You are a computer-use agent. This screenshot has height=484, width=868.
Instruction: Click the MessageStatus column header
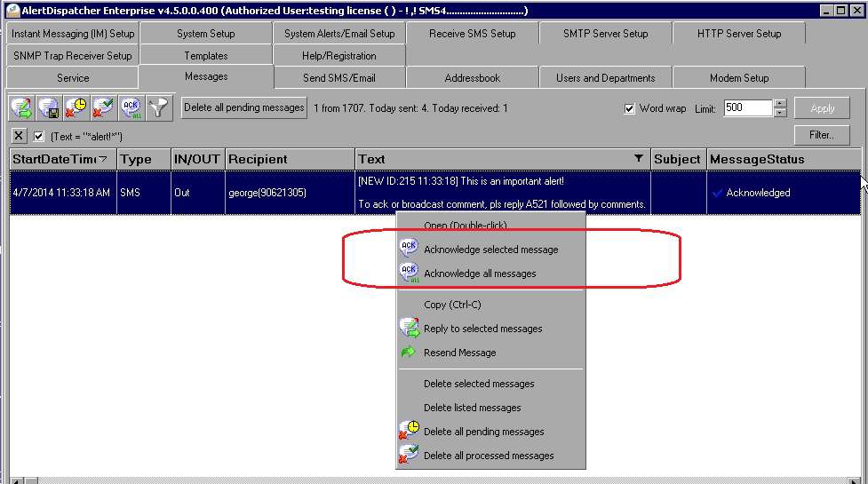click(784, 159)
